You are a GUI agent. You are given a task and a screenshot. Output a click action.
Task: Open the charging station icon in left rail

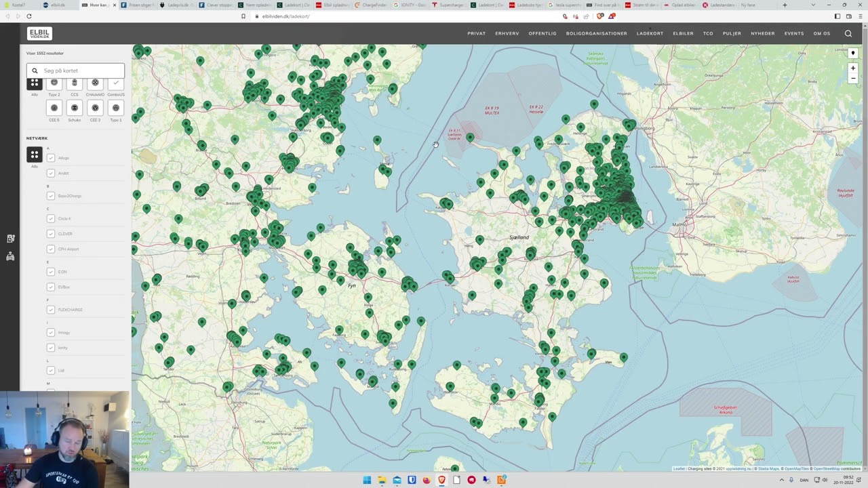click(10, 239)
